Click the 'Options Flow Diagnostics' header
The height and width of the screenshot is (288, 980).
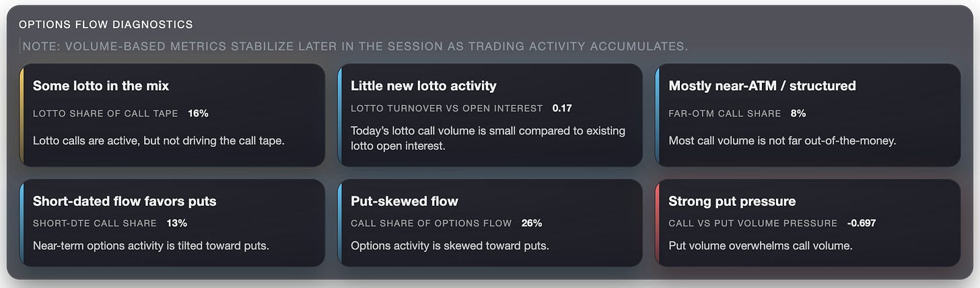(106, 24)
